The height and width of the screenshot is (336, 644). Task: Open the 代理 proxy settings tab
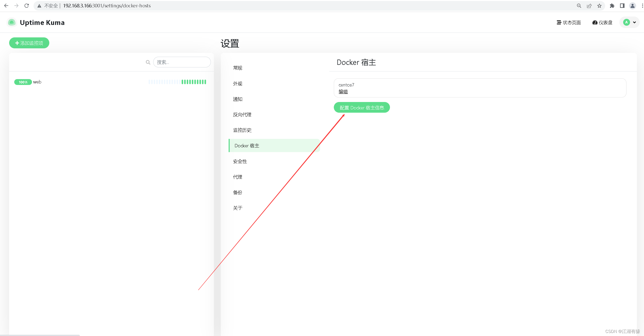[x=274, y=177]
